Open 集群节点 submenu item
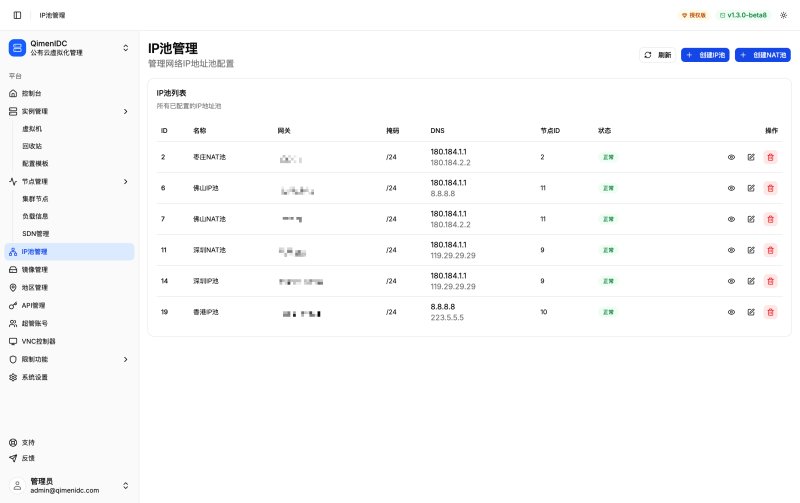Screen dimensions: 800x503 tap(35, 199)
